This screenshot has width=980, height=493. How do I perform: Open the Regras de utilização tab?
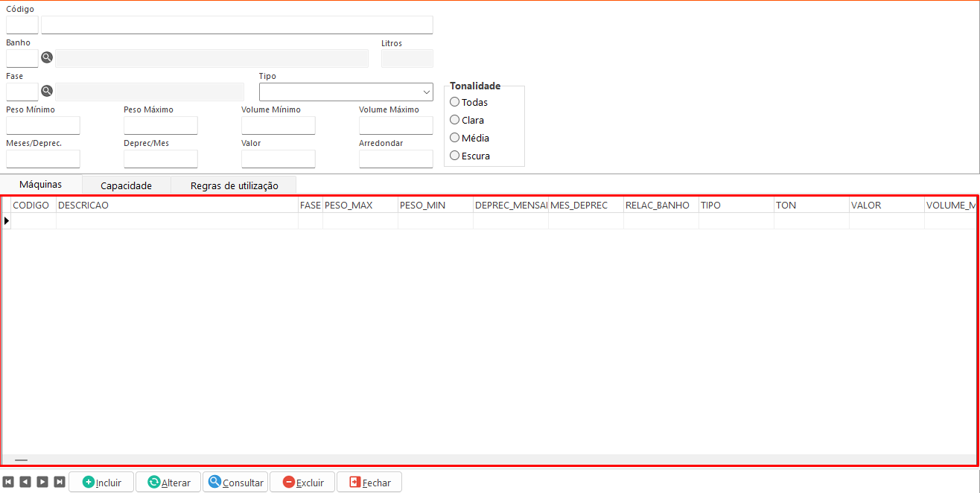(234, 185)
